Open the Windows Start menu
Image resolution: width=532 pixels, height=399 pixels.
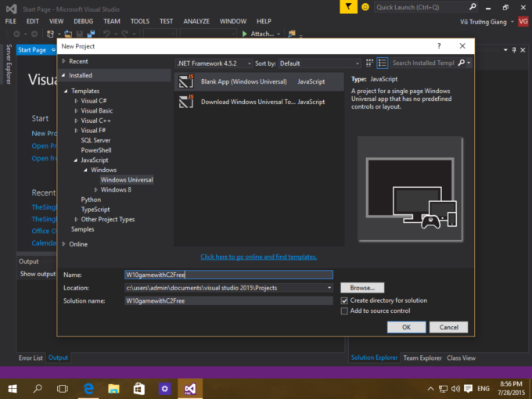[13, 389]
